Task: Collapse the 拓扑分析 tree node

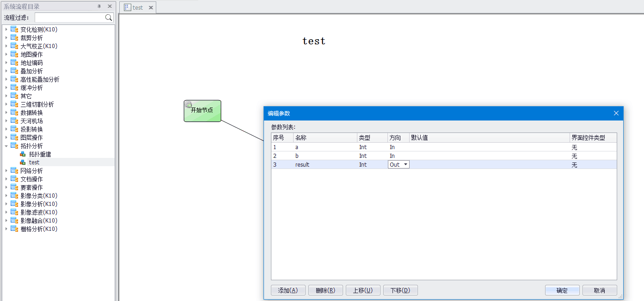Action: (x=6, y=146)
